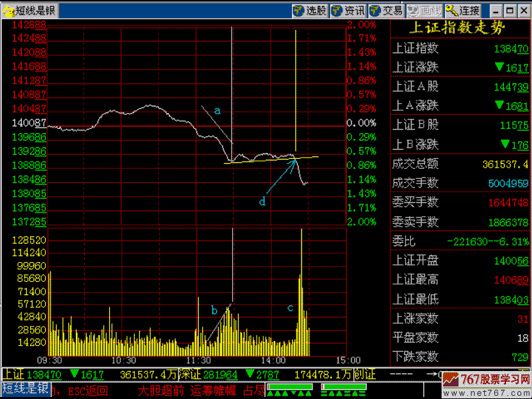The width and height of the screenshot is (532, 399).
Task: Click annotation label d on the price chart
Action: click(x=262, y=201)
